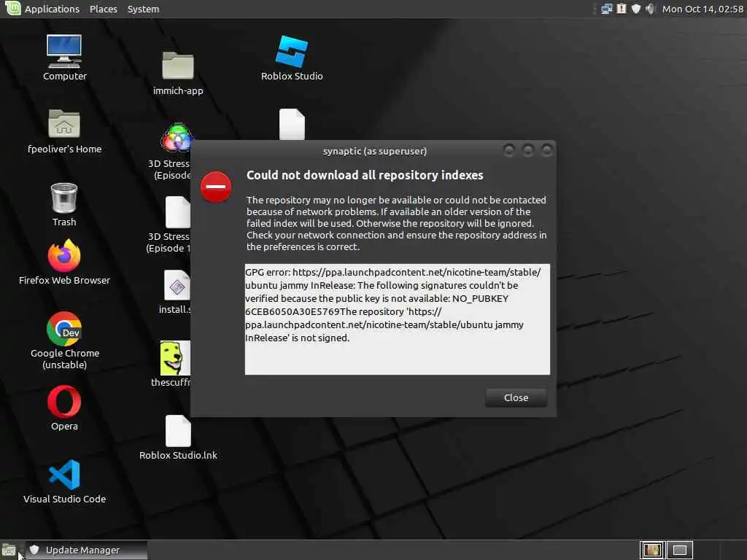The height and width of the screenshot is (560, 747).
Task: Switch to second workspace in the switcher
Action: 679,551
